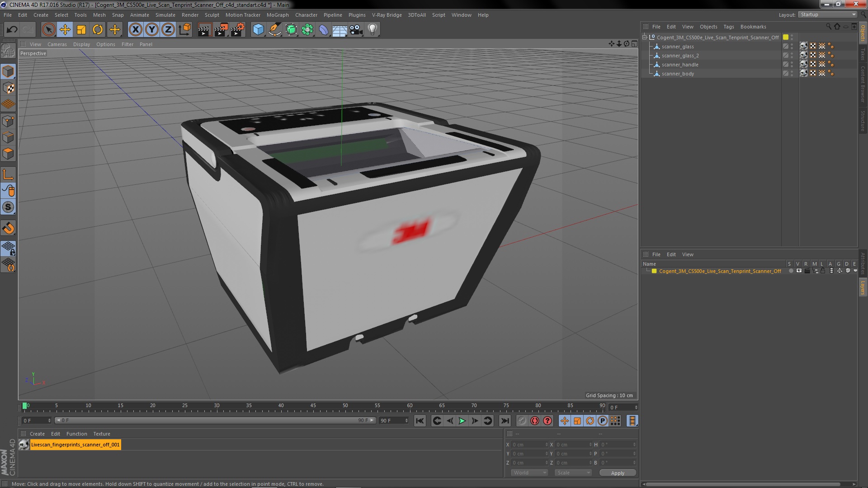Click yellow layer swatch on root object
Image resolution: width=868 pixels, height=488 pixels.
pyautogui.click(x=786, y=37)
